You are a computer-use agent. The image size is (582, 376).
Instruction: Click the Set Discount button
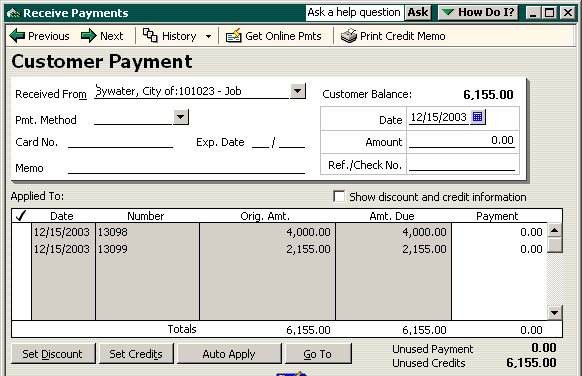52,354
